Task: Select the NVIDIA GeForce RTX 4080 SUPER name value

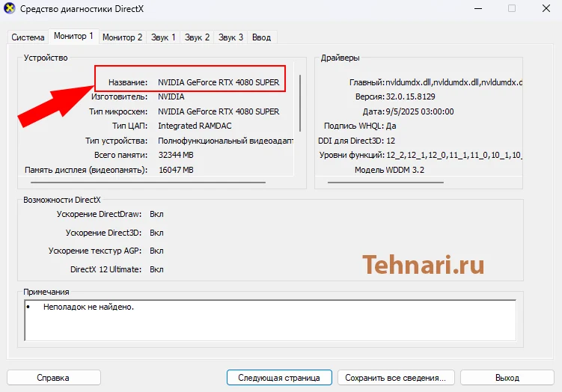Action: pos(219,82)
